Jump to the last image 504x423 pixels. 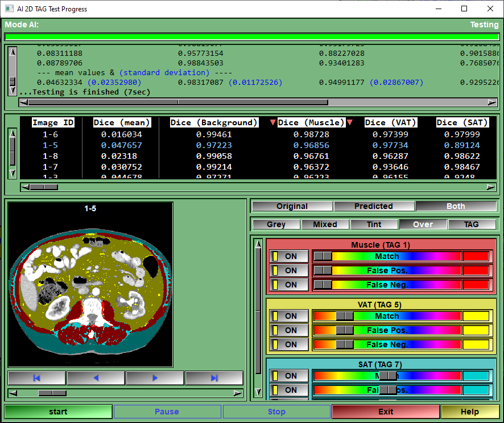tap(214, 378)
